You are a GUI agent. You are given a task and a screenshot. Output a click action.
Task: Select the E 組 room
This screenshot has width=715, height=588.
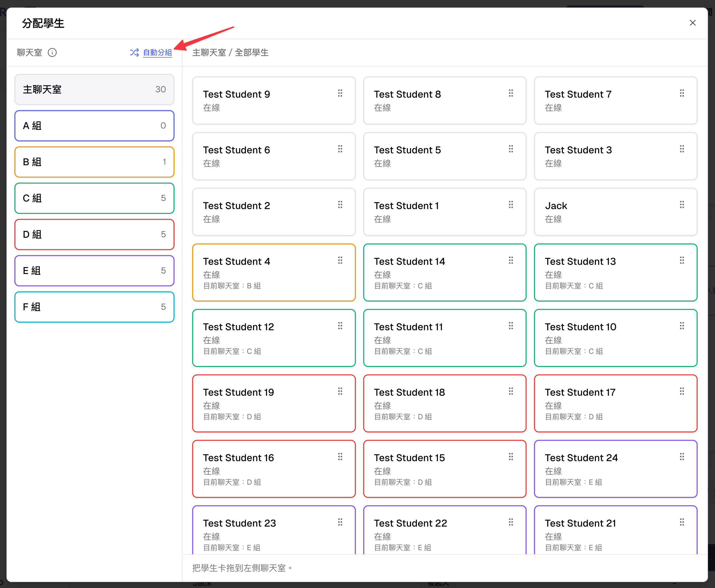coord(94,271)
